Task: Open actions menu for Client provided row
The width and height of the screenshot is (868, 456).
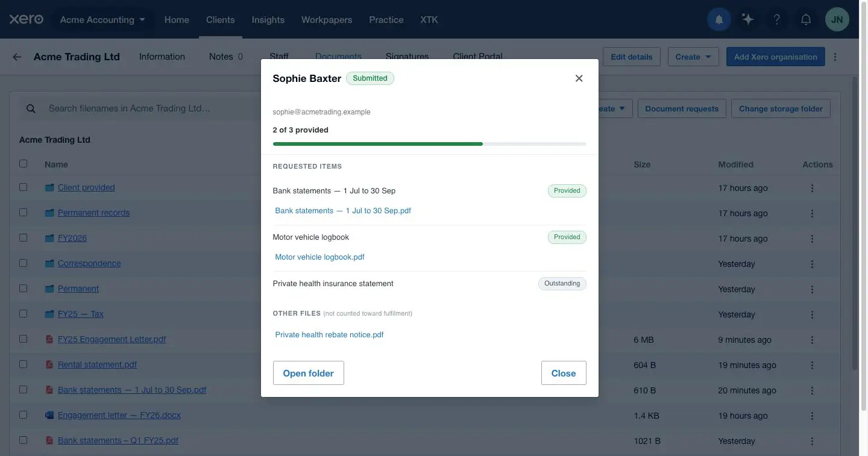Action: (812, 188)
